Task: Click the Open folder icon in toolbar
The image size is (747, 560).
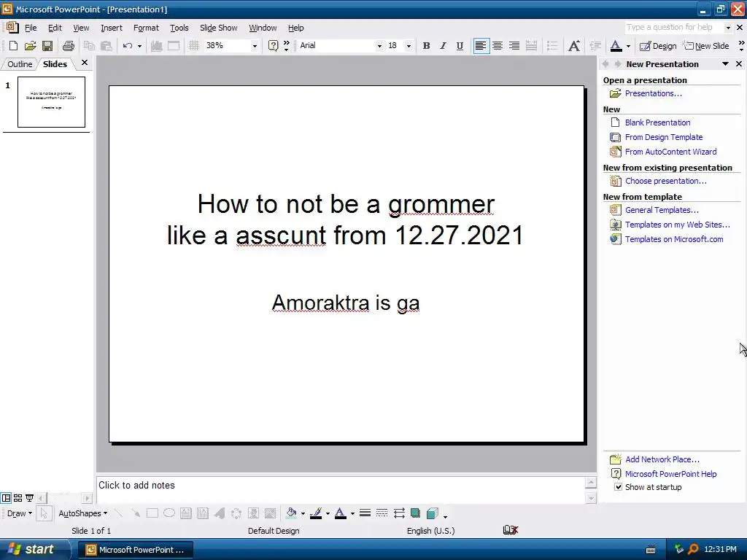Action: pyautogui.click(x=31, y=46)
